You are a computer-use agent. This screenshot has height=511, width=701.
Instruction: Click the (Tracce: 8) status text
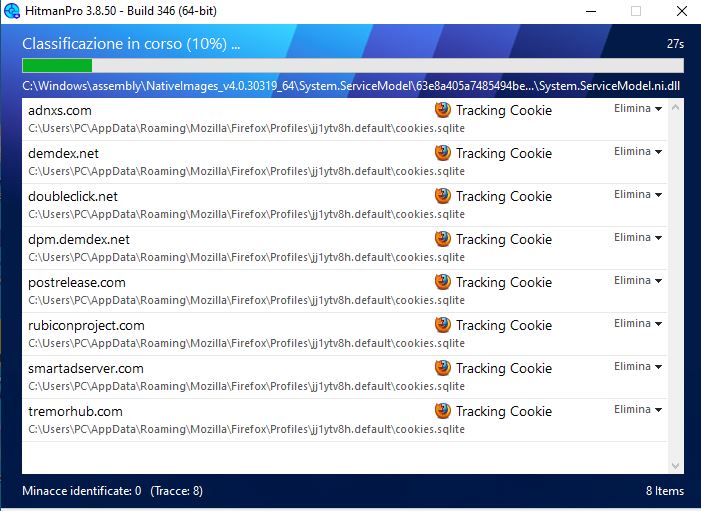point(177,491)
